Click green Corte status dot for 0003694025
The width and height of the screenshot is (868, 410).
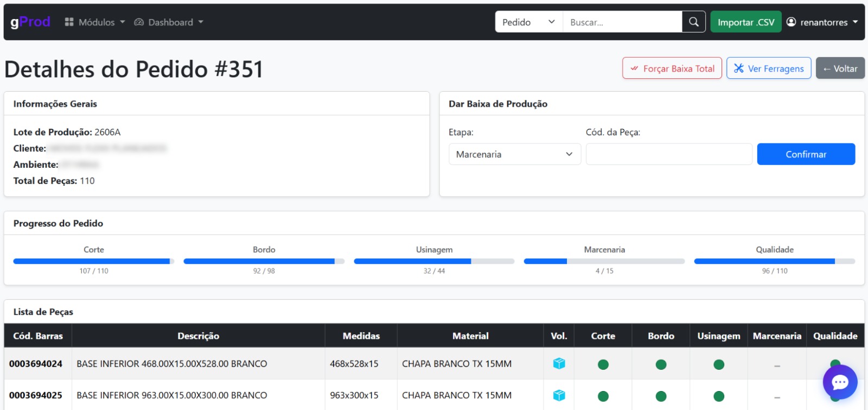603,396
